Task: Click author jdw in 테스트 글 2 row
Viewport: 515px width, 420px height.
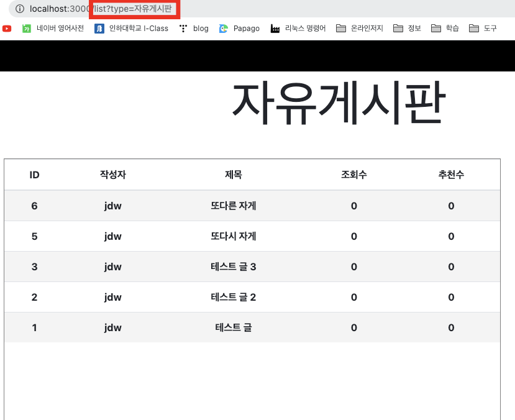Action: (113, 297)
